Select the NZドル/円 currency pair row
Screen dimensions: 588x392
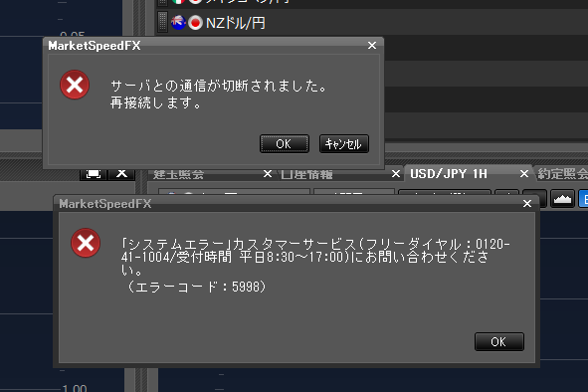(x=372, y=23)
